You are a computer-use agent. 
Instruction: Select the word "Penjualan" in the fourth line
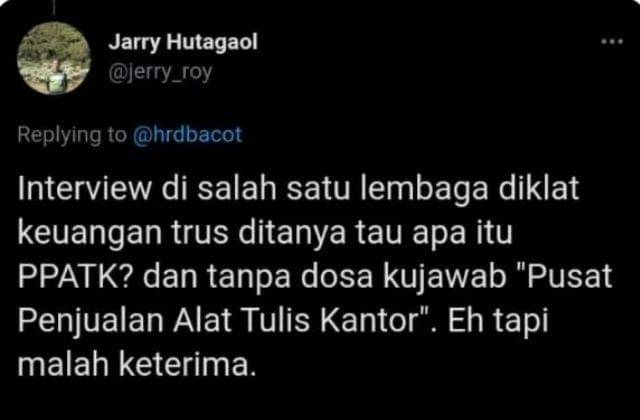point(90,321)
